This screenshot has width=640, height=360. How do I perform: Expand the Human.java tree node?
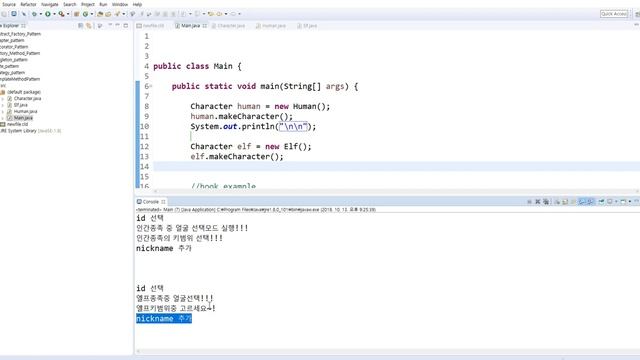(3, 111)
